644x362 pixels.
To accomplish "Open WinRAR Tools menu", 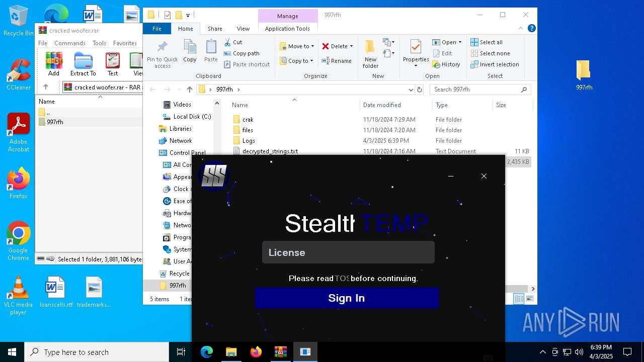I will point(99,43).
